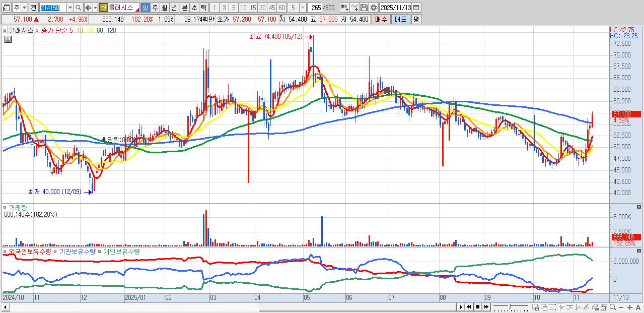Open the custom interval dropdown arrow
Viewport: 644px width, 313px height.
[303, 8]
